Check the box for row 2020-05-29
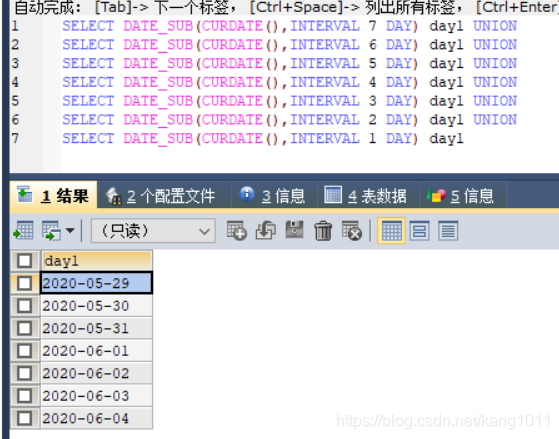Screen dimensions: 559x439 pos(25,283)
